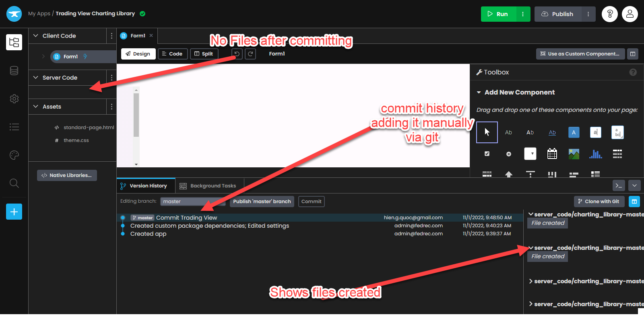Open the Publish options dropdown
The width and height of the screenshot is (644, 319).
pos(588,14)
